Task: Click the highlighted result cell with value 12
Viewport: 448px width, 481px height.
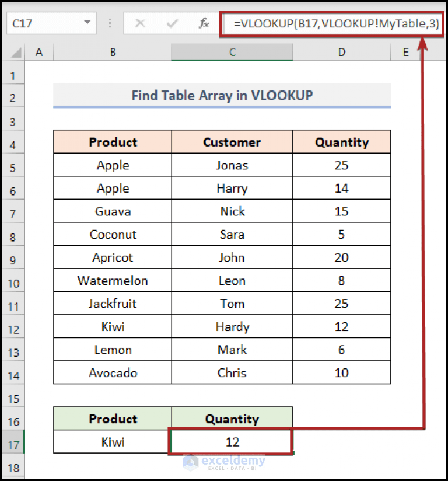Action: (x=232, y=442)
